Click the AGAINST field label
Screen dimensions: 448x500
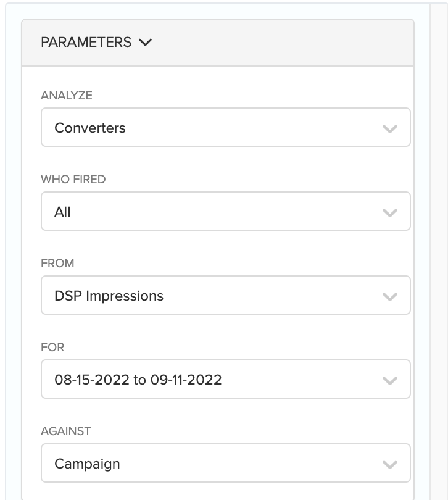coord(65,431)
